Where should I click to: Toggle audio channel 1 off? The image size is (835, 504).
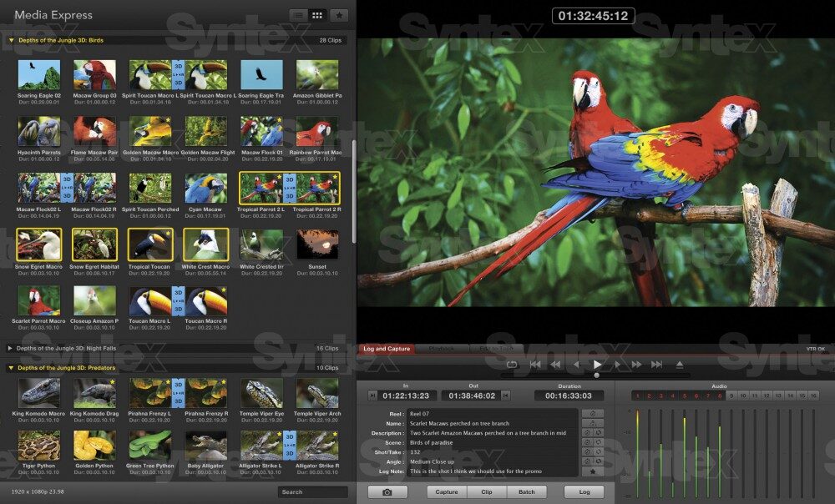coord(636,394)
